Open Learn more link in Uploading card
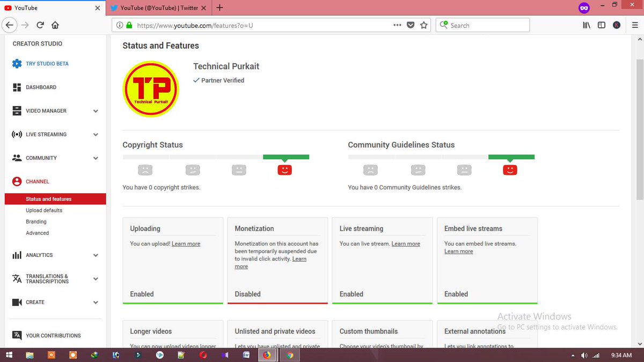 tap(186, 244)
